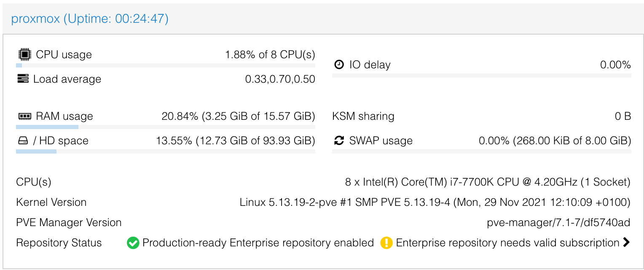Click the HD space progress bar
Viewport: 644px width, 270px height.
[x=166, y=151]
